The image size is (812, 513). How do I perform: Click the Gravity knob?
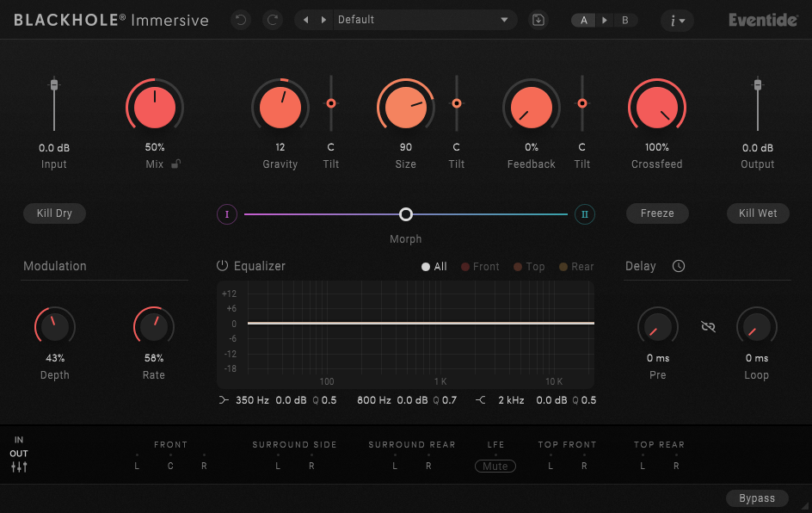click(x=280, y=108)
